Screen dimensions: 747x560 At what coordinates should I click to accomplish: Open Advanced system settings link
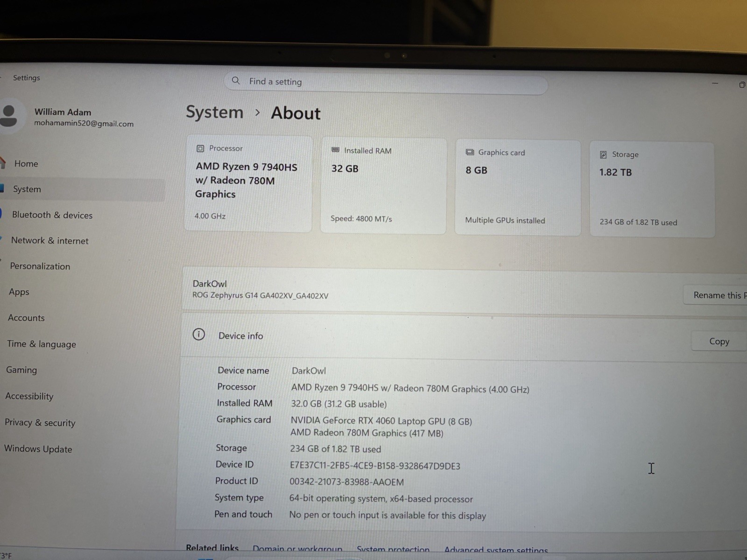496,550
